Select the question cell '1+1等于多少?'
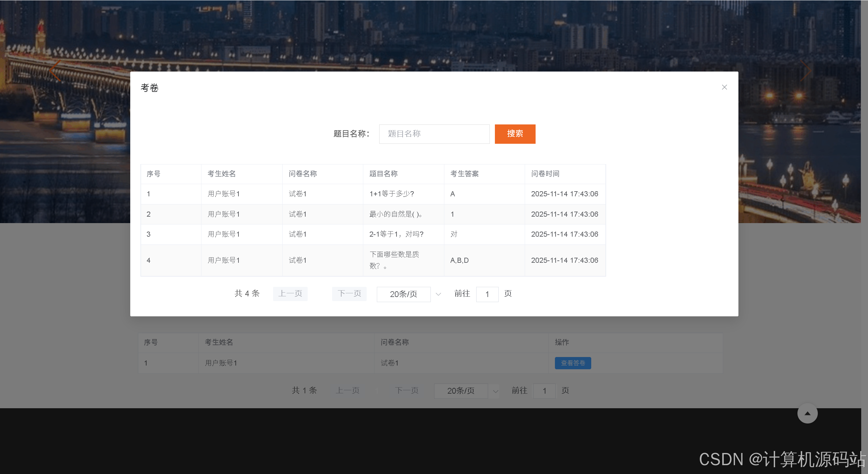Image resolution: width=868 pixels, height=474 pixels. point(404,194)
